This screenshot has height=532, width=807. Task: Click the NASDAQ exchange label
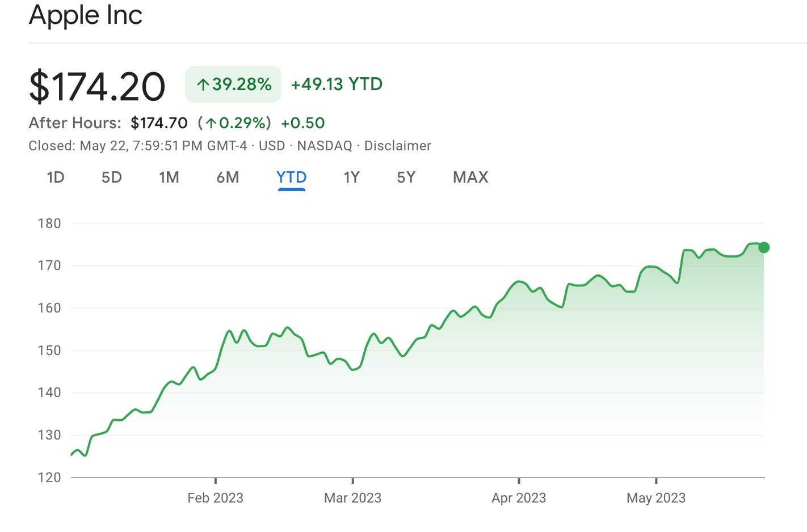325,146
